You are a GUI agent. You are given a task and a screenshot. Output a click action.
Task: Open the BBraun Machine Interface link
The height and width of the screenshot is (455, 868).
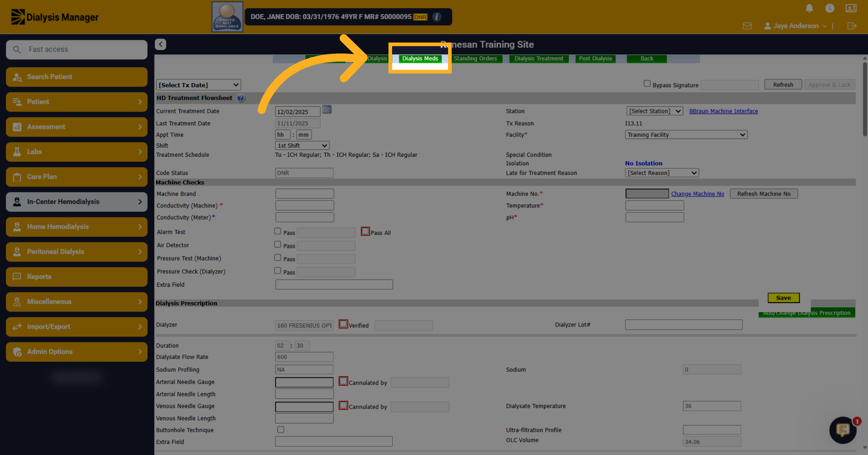(723, 111)
